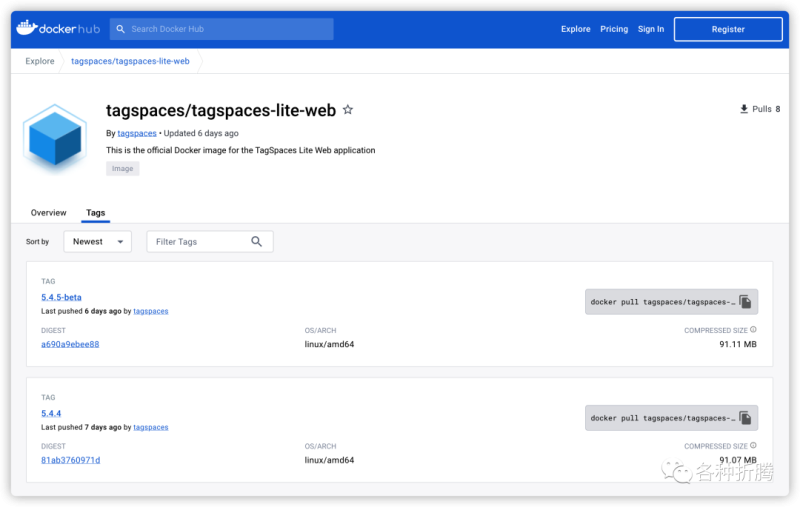Open digest 81ab3760971d
Image resolution: width=800 pixels, height=507 pixels.
70,460
